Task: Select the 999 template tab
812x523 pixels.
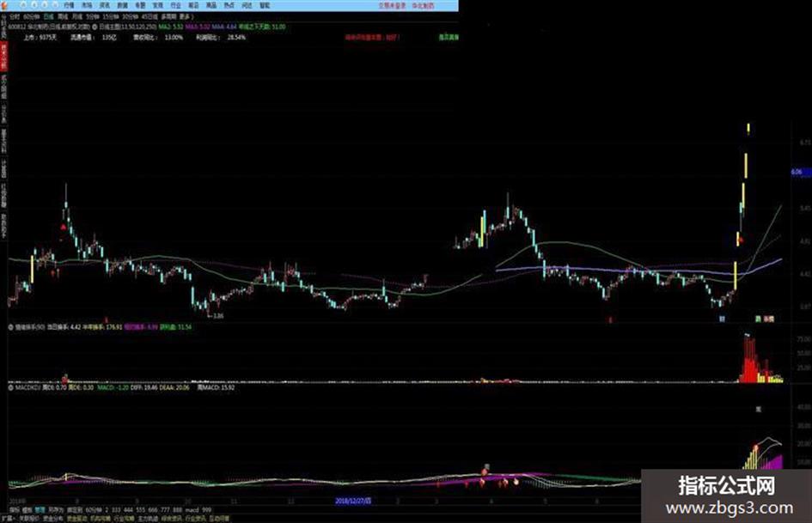Action: tap(206, 510)
